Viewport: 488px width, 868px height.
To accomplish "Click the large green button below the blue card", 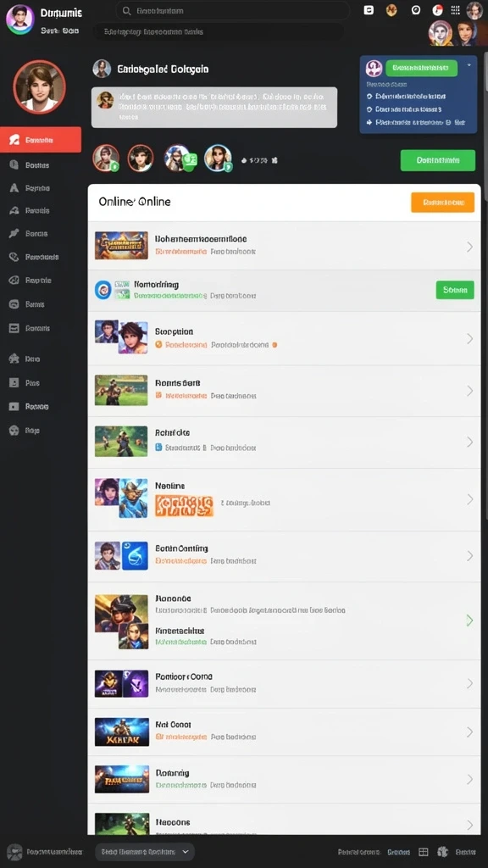I will (438, 160).
